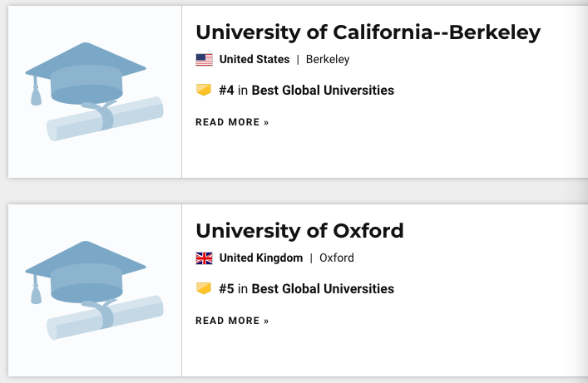The width and height of the screenshot is (588, 383).
Task: Click the Berkeley city name
Action: 328,60
